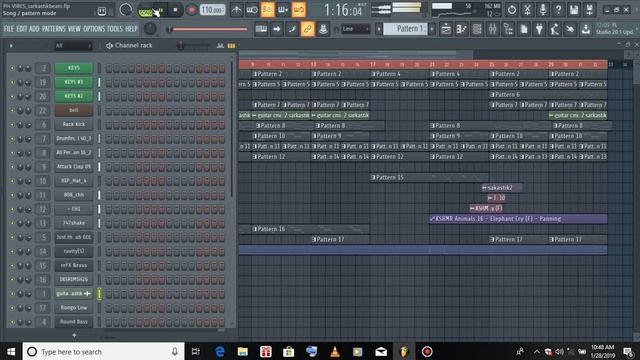This screenshot has width=640, height=360.
Task: Click the tempo tapper figure icon
Action: [555, 29]
